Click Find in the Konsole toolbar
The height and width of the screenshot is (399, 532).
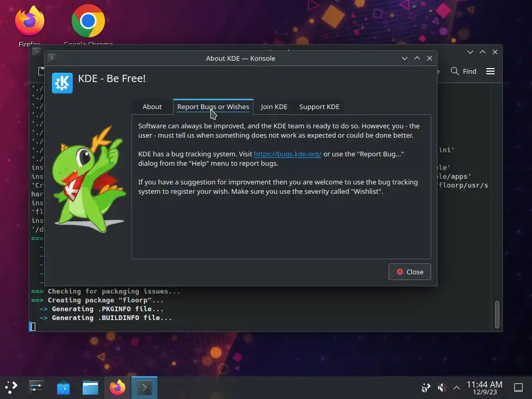[x=463, y=71]
